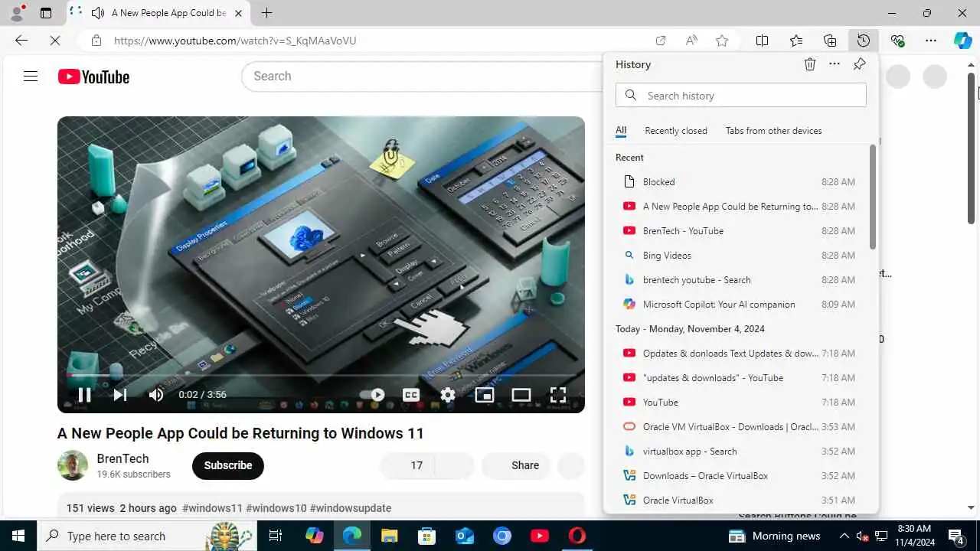Open Collections toolbar icon
Screen dimensions: 980x551
point(830,41)
